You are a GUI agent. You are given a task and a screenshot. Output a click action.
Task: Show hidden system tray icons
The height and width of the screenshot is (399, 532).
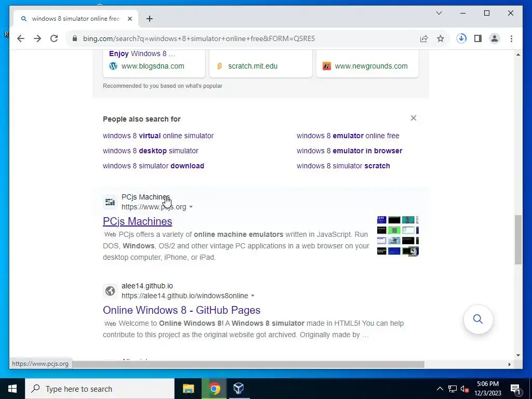click(x=440, y=389)
